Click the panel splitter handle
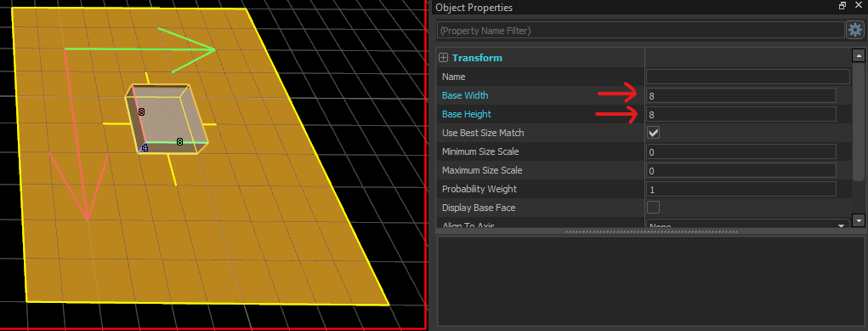This screenshot has height=331, width=868. [x=651, y=231]
